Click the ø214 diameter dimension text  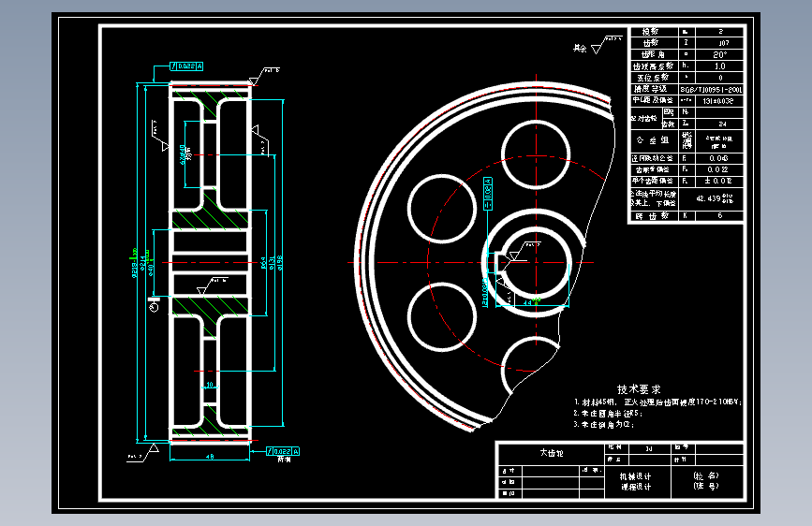point(143,265)
